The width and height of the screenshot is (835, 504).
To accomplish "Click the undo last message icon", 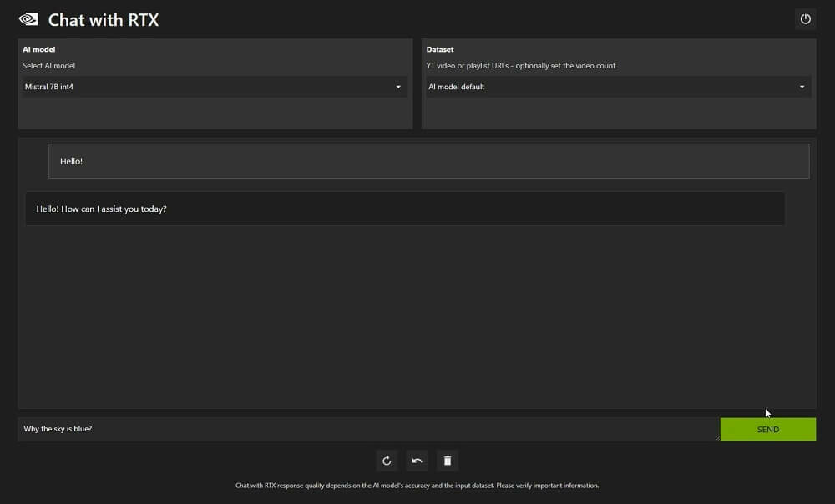I will (417, 461).
